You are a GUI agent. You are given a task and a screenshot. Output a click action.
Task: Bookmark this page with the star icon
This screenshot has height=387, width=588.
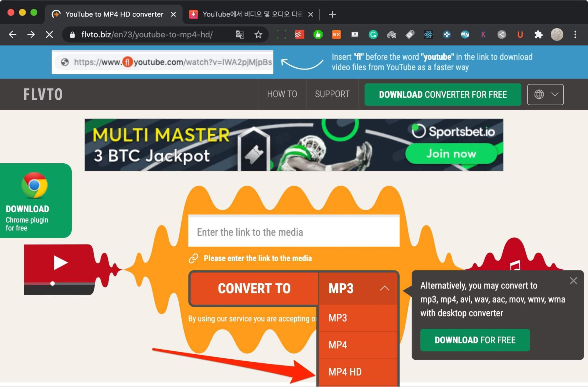tap(258, 35)
